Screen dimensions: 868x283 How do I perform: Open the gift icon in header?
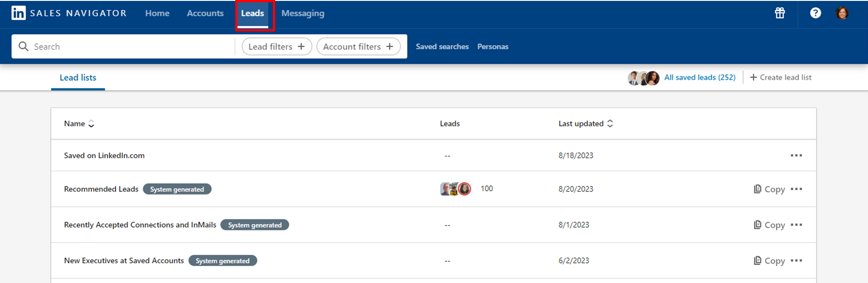[x=780, y=13]
